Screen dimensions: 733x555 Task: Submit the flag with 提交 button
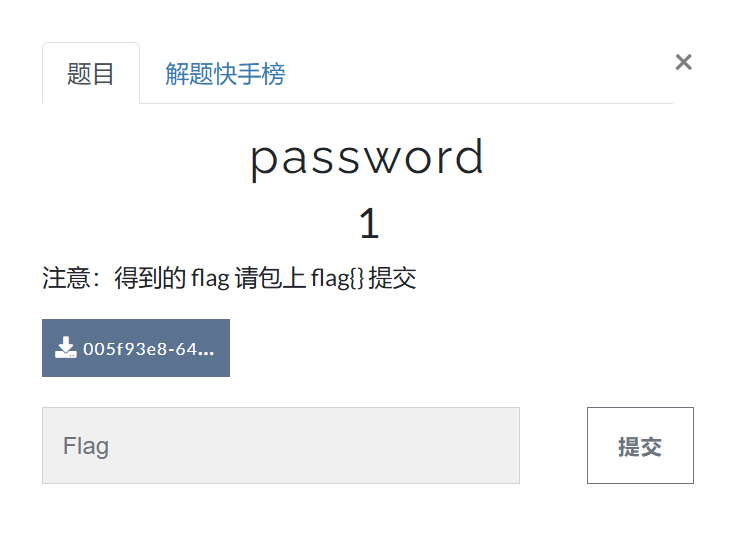pos(640,445)
